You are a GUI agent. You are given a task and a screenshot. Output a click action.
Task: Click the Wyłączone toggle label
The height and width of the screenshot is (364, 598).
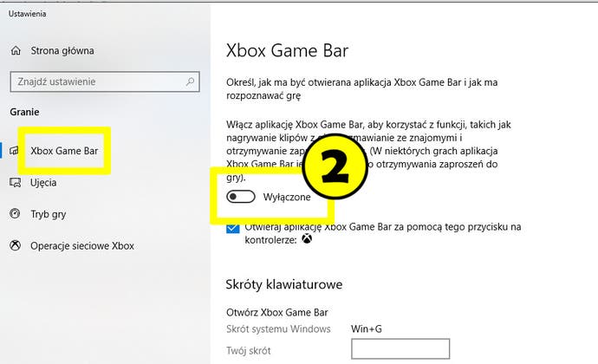click(287, 198)
